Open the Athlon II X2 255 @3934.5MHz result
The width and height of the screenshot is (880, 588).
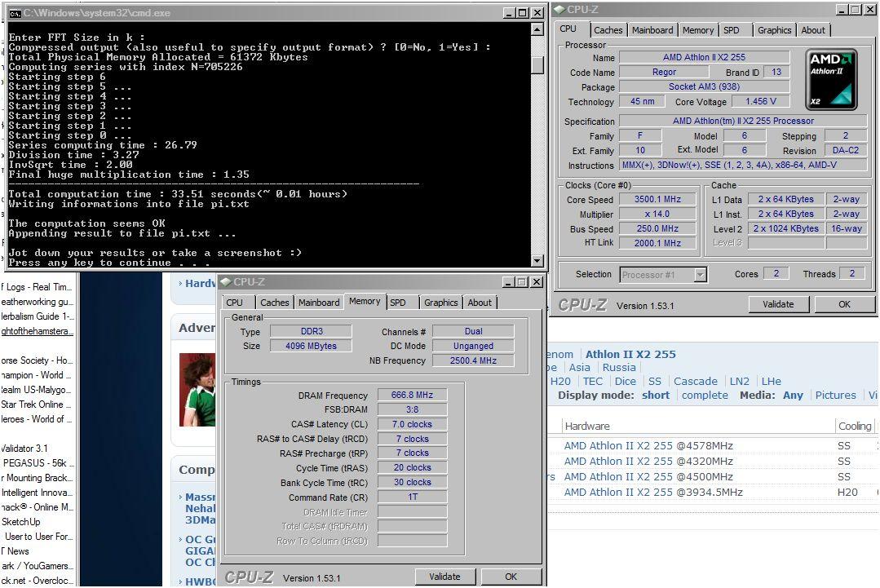(653, 492)
